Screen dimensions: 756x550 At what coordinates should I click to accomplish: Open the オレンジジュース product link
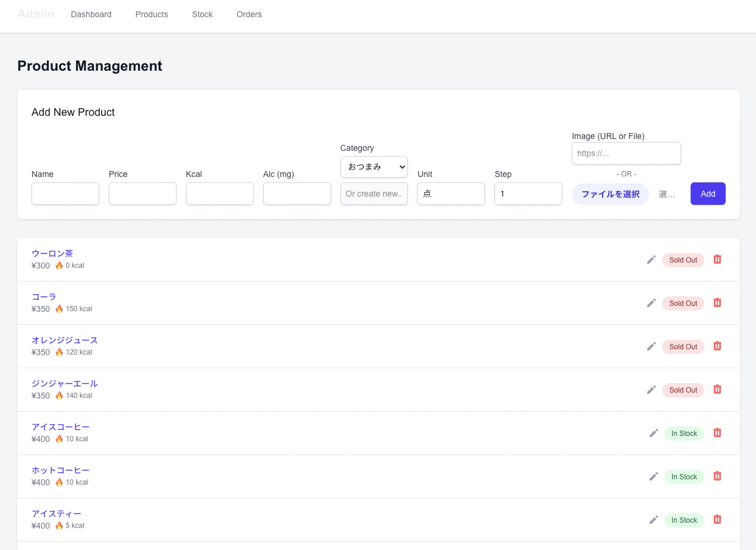point(65,340)
